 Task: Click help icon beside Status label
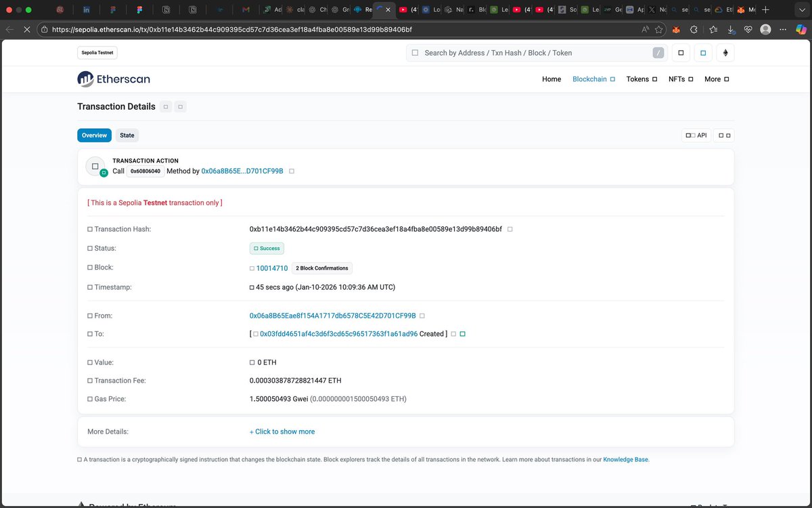pyautogui.click(x=90, y=249)
